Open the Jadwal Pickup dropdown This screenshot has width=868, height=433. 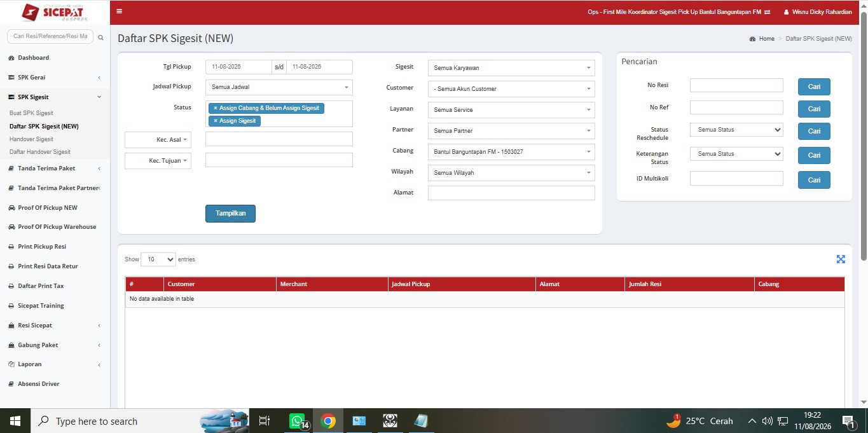[279, 87]
